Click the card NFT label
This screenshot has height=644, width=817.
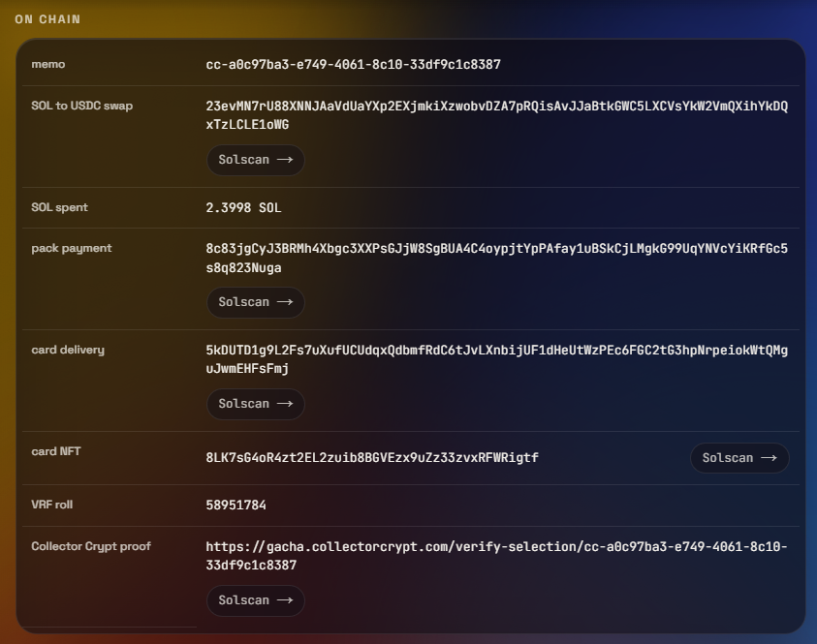56,451
